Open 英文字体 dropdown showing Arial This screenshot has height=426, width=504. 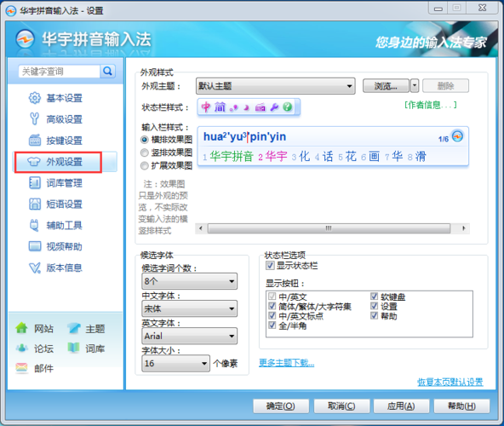coord(189,336)
